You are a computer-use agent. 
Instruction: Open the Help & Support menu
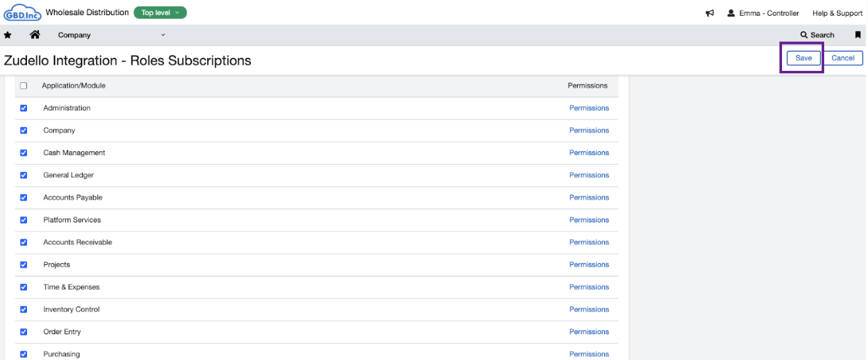pos(837,13)
